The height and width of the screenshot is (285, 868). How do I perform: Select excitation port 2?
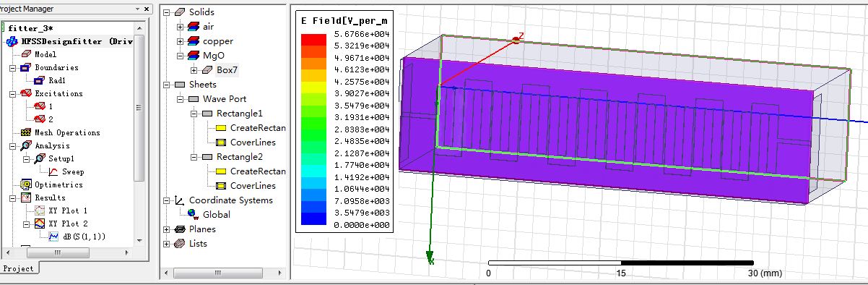51,119
